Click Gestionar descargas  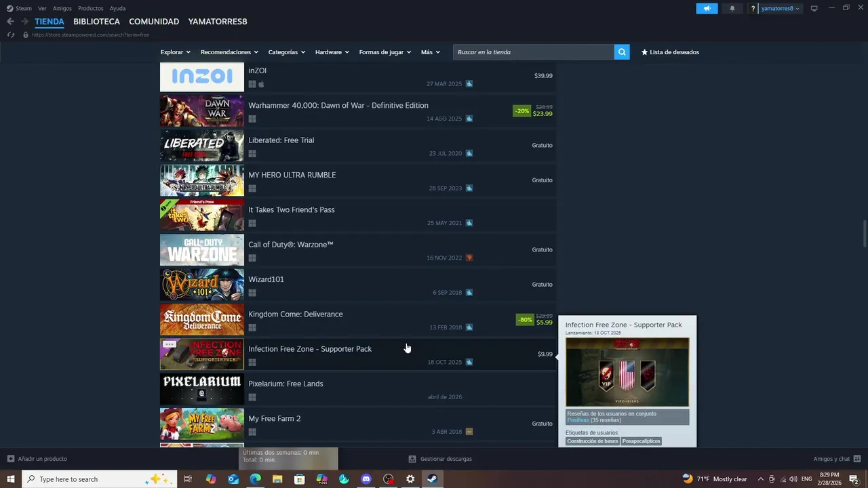[446, 459]
